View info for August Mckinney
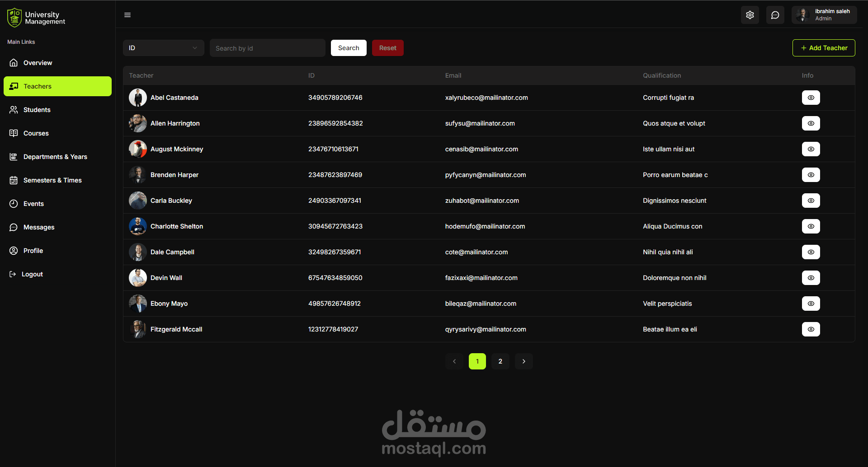The image size is (868, 467). 811,149
